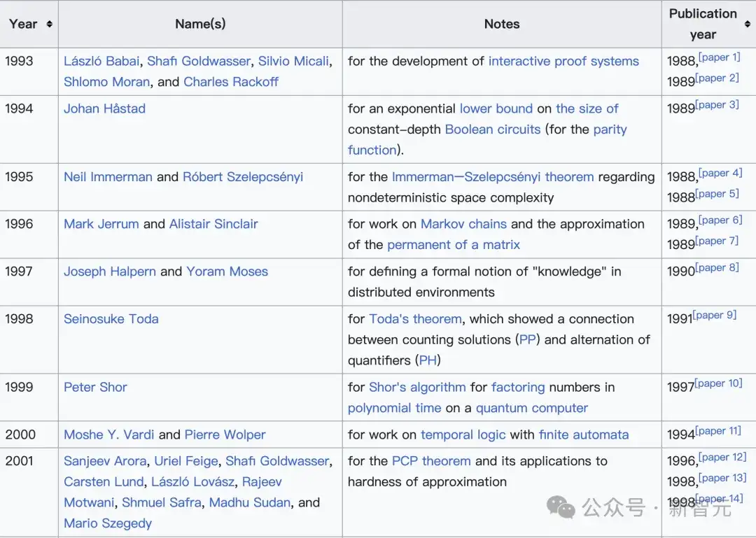Sort table by Year column arrows
The width and height of the screenshot is (756, 538).
pos(49,24)
